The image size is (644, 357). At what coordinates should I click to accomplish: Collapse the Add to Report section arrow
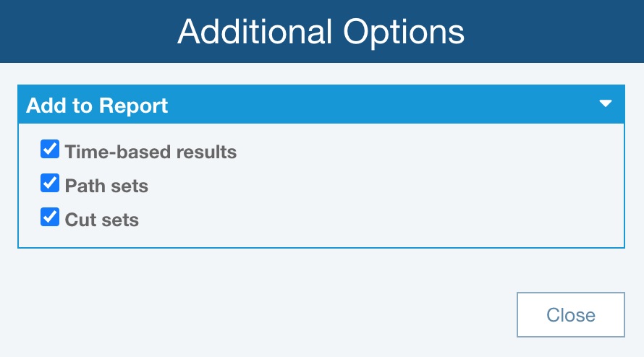(606, 104)
